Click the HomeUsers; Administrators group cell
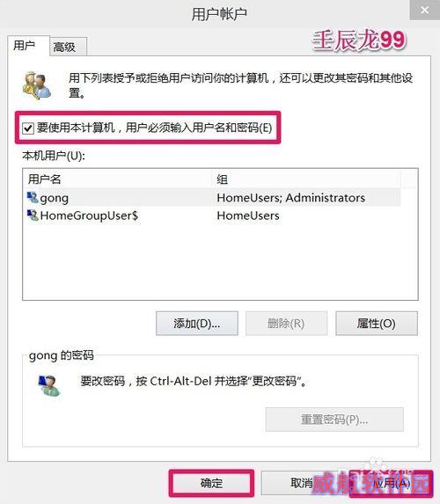The height and width of the screenshot is (504, 440). [x=291, y=197]
